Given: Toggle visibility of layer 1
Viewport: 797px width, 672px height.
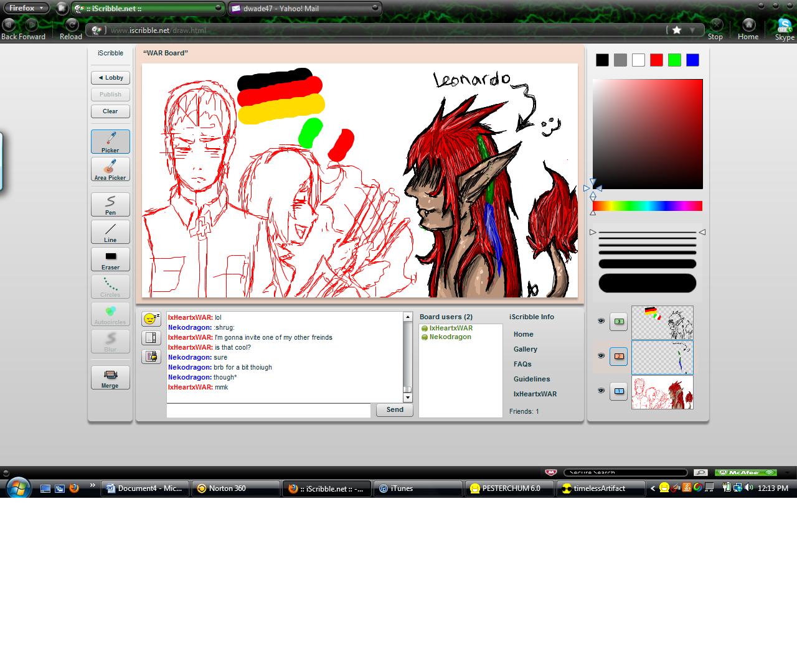Looking at the screenshot, I should (x=601, y=391).
